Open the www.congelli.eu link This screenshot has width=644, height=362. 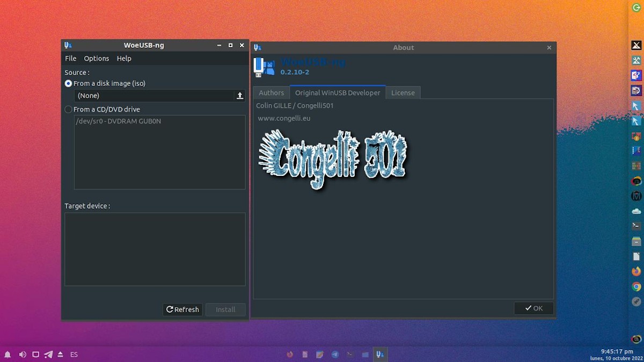pos(284,118)
